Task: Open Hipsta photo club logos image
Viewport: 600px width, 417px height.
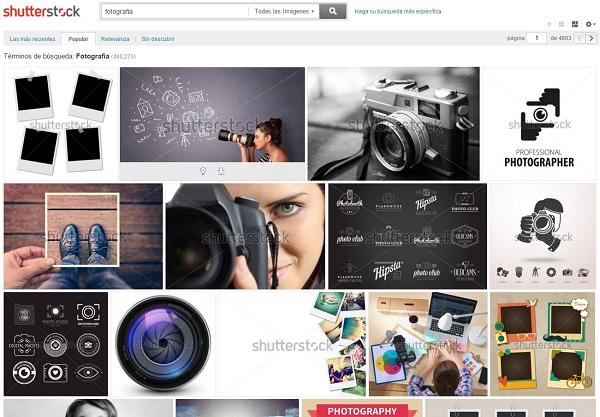Action: [408, 236]
